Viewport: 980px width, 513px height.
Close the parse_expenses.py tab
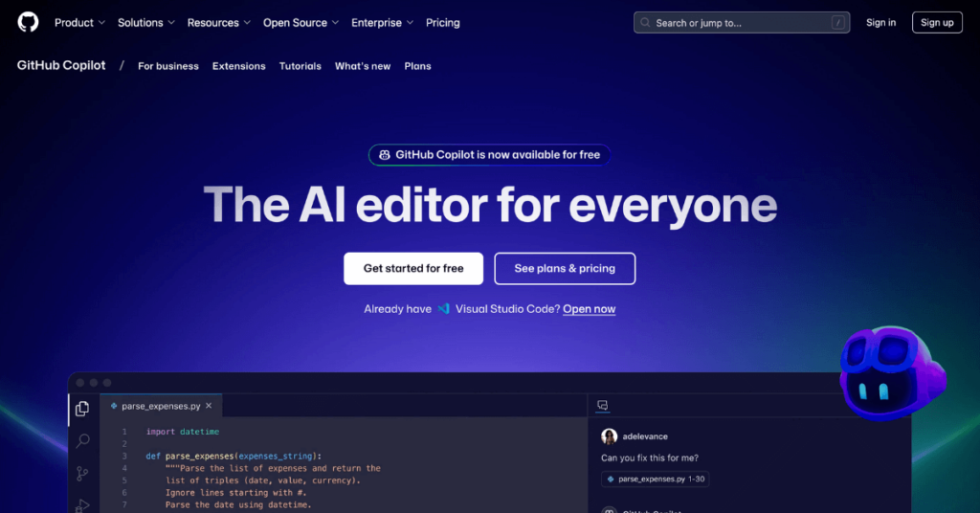[x=209, y=406]
